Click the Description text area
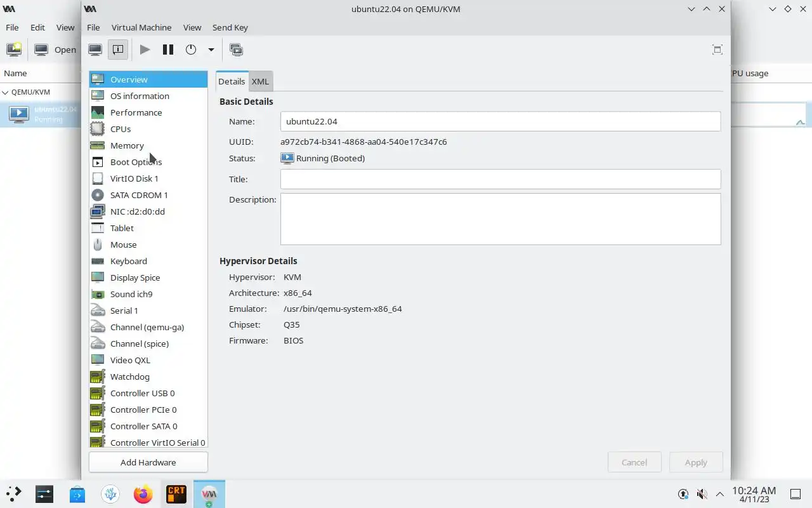 [501, 219]
